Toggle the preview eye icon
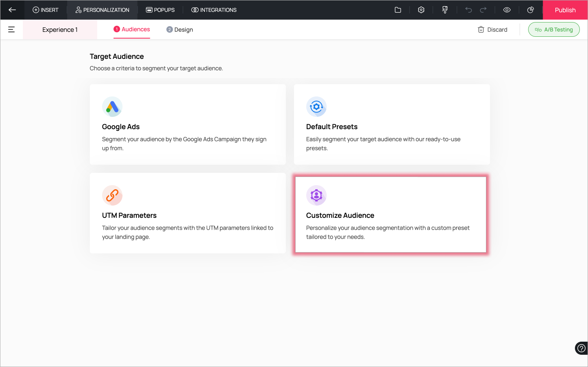 tap(507, 10)
